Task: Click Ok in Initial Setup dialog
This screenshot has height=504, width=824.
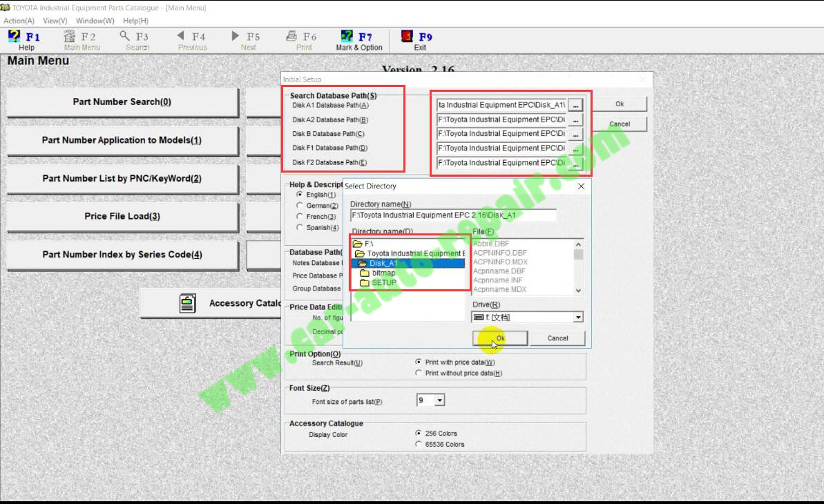Action: [620, 104]
